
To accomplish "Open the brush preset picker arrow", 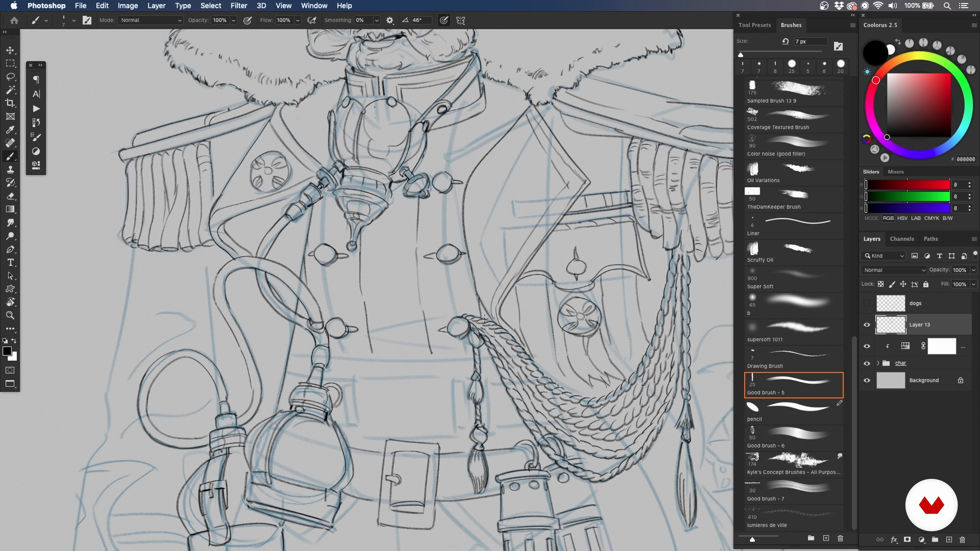I will 74,20.
